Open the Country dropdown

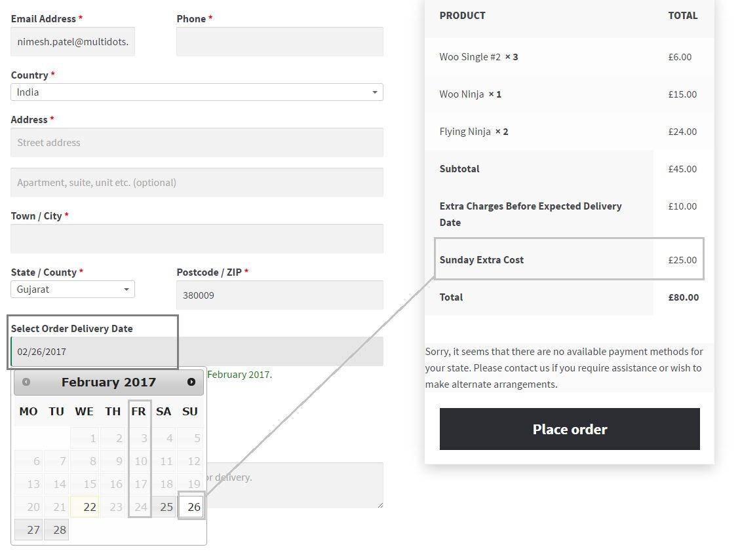coord(197,92)
